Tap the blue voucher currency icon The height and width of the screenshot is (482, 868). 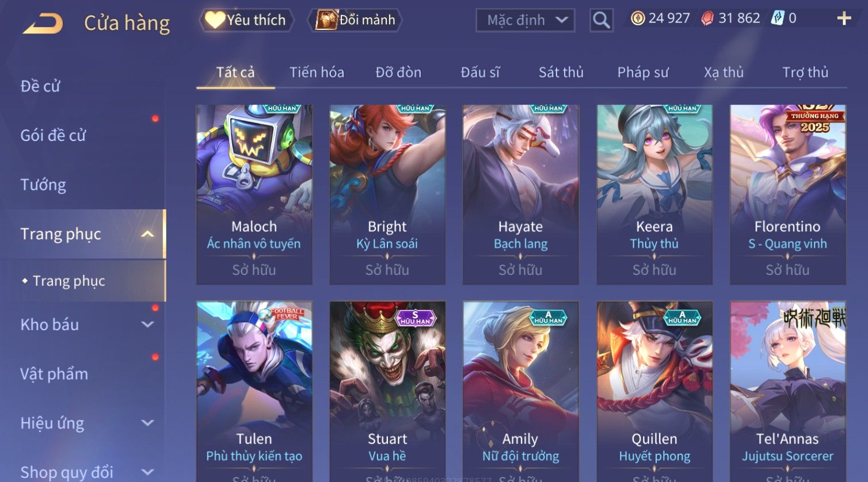tap(778, 18)
